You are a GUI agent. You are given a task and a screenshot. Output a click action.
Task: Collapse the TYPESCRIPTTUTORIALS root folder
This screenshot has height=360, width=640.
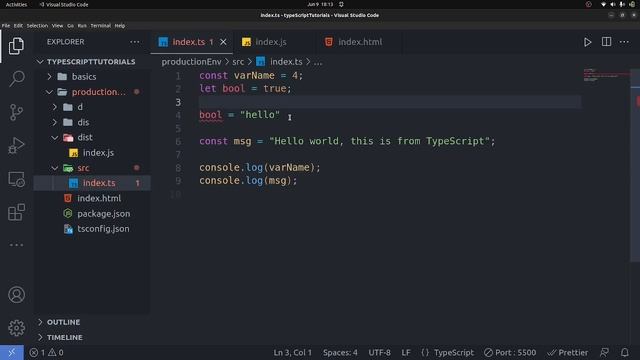(91, 62)
